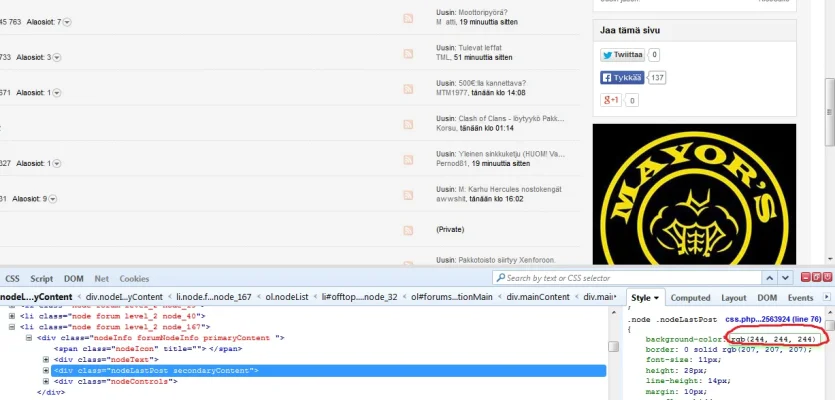This screenshot has width=835, height=400.
Task: Click RSS feed icon beside Tulevat leffat row
Action: click(408, 56)
